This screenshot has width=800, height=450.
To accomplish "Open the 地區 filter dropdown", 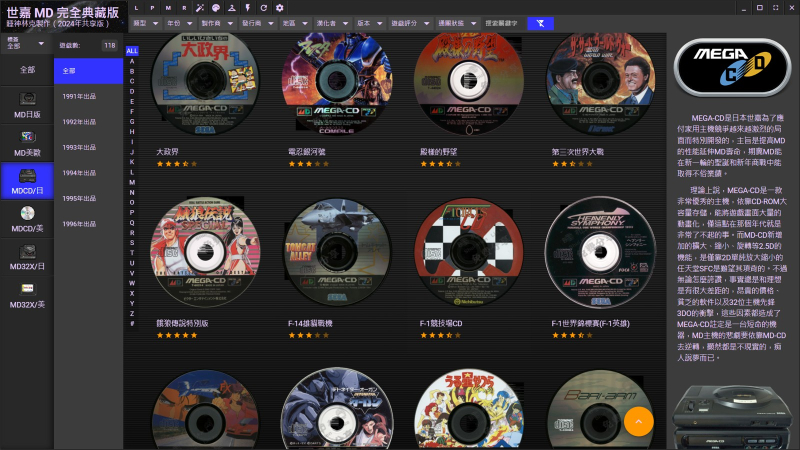I will (x=295, y=23).
